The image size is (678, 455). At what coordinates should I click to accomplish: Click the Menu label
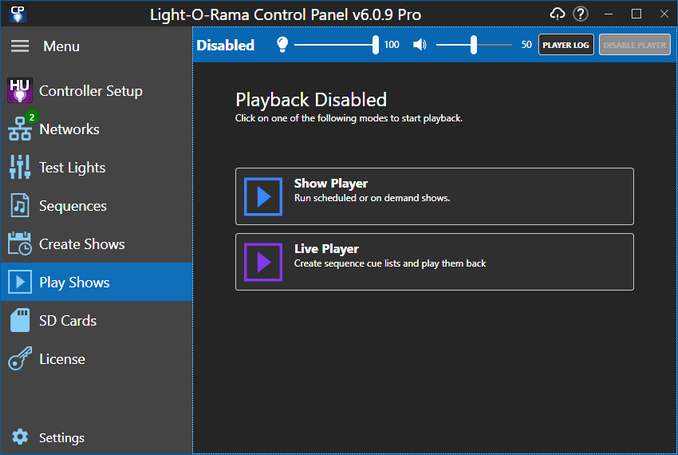pos(61,46)
